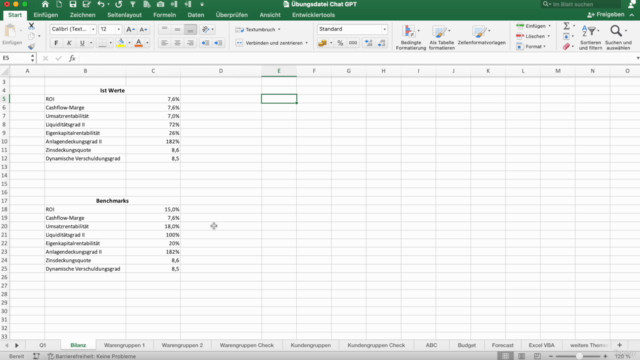The width and height of the screenshot is (640, 360).
Task: Switch to Excel VBA sheet tab
Action: click(541, 345)
